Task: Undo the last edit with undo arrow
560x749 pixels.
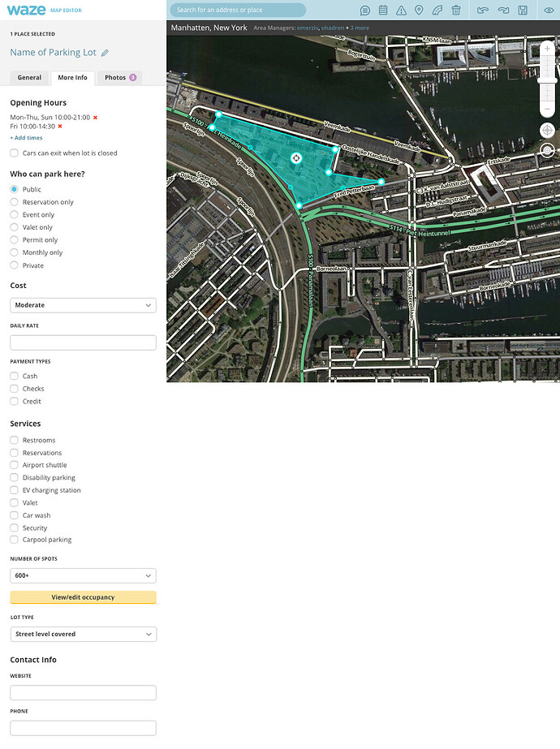Action: (x=483, y=11)
